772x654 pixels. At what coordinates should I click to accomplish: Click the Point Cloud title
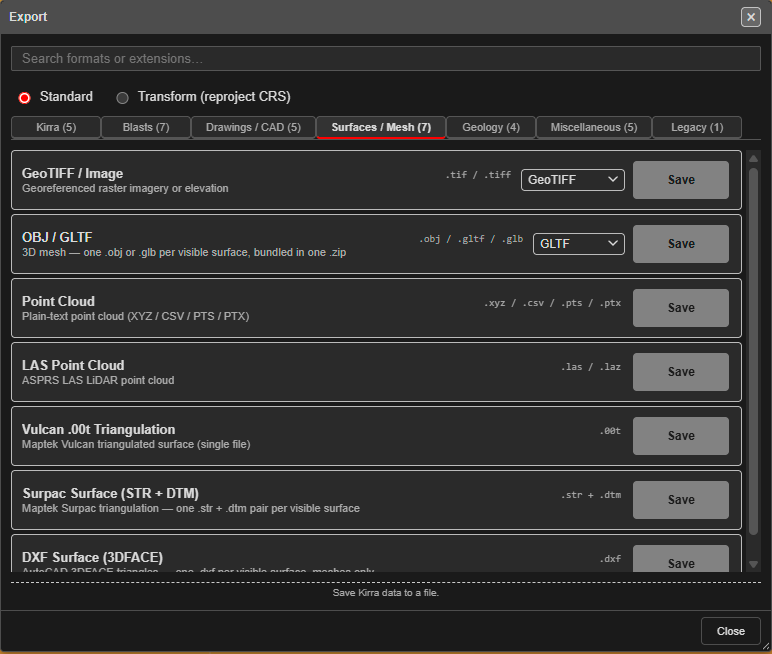coord(58,301)
